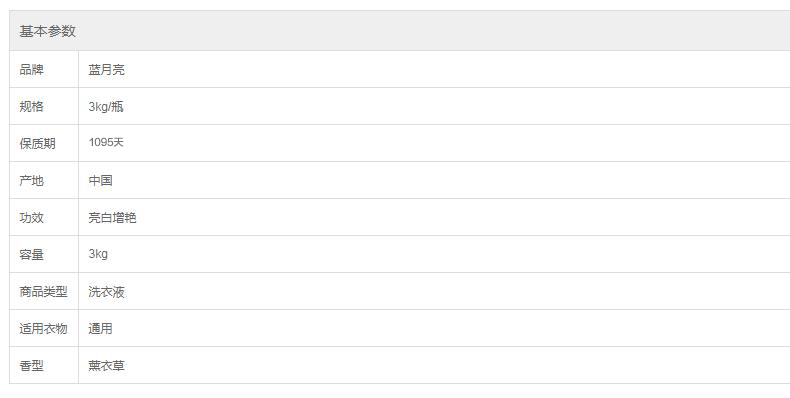Click the fragrance value 薰衣草
Image resolution: width=790 pixels, height=398 pixels.
(106, 366)
